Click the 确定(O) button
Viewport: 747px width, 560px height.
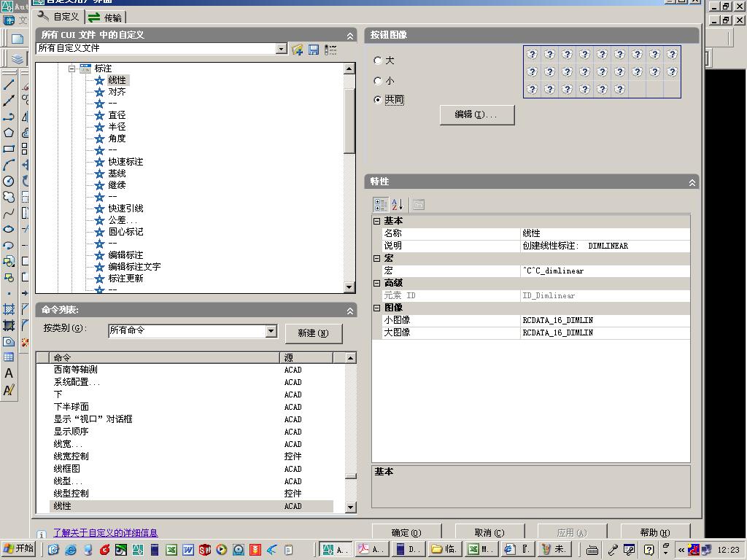coord(406,532)
